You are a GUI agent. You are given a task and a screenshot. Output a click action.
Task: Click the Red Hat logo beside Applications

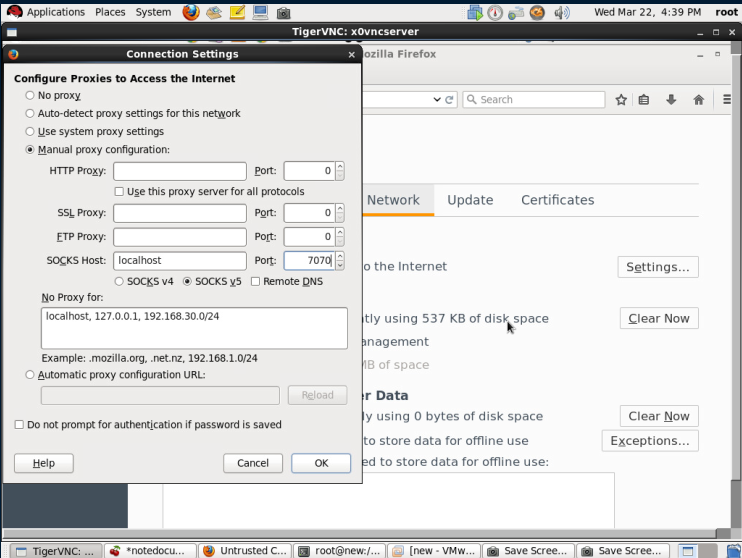[x=15, y=11]
